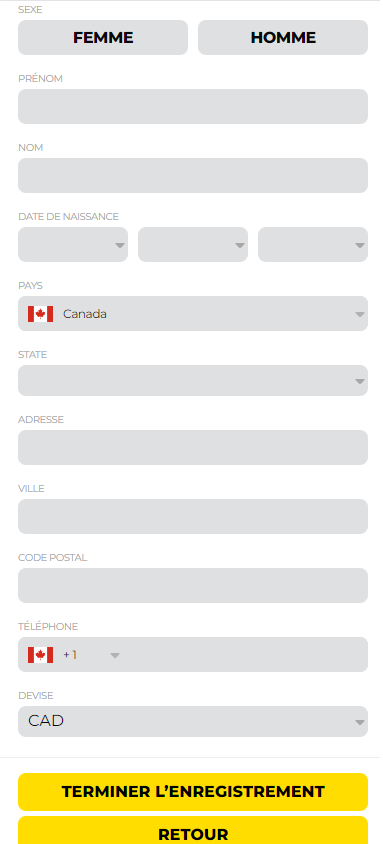
Task: Click the Pays dropdown arrow icon
Action: 360,314
